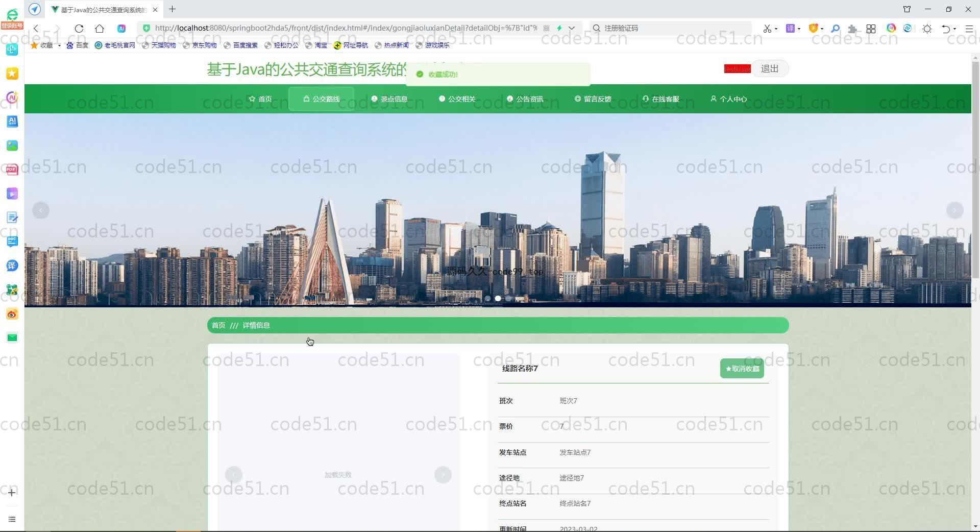This screenshot has height=532, width=980.
Task: Go to the 首页 navigation item
Action: [260, 99]
